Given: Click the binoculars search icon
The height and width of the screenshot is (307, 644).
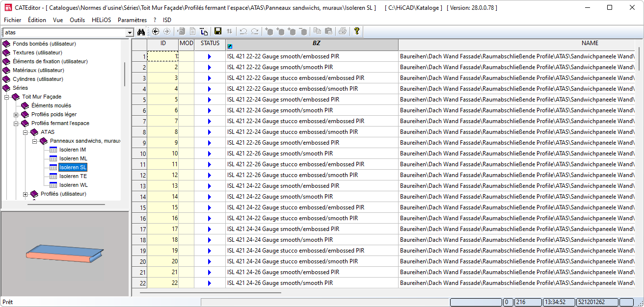Looking at the screenshot, I should pyautogui.click(x=141, y=32).
